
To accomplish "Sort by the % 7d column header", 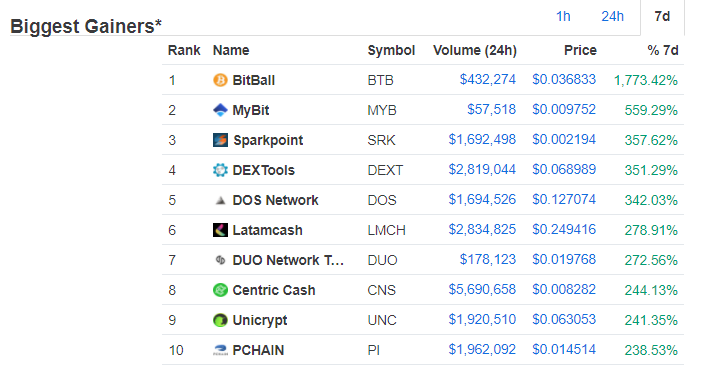I will click(663, 50).
